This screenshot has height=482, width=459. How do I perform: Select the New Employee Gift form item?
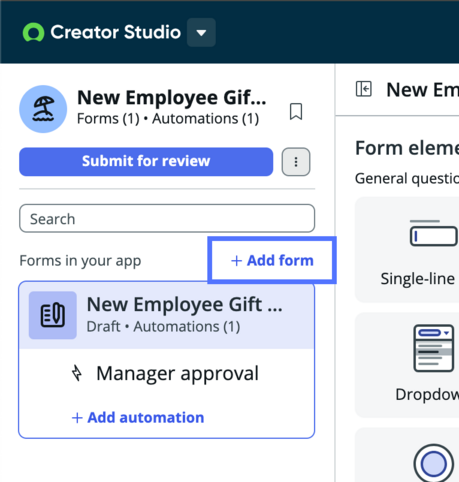point(167,315)
